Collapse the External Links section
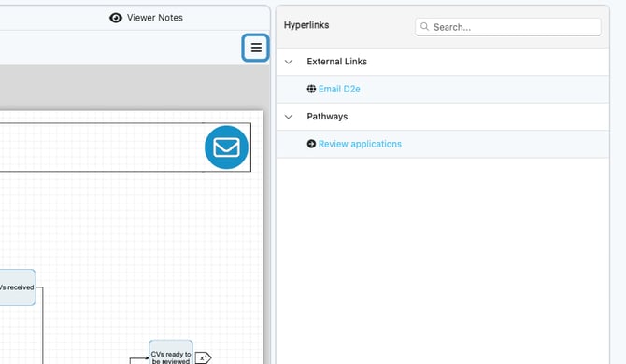The width and height of the screenshot is (626, 364). point(289,62)
